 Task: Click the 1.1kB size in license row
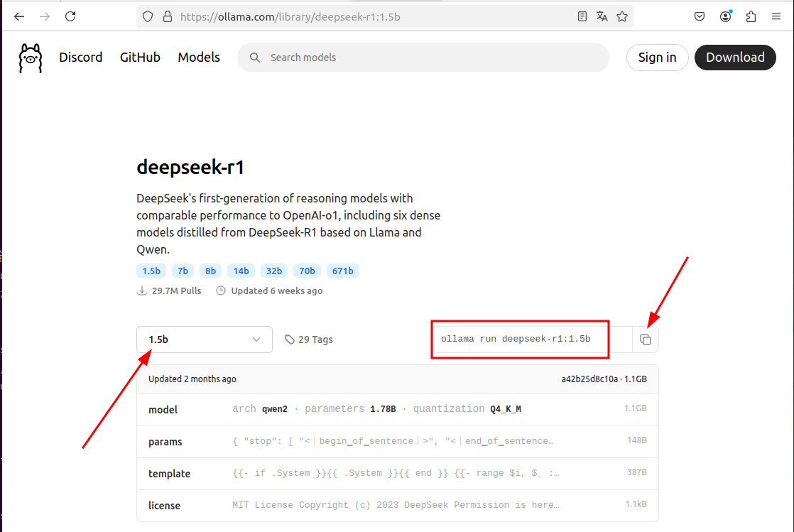636,504
